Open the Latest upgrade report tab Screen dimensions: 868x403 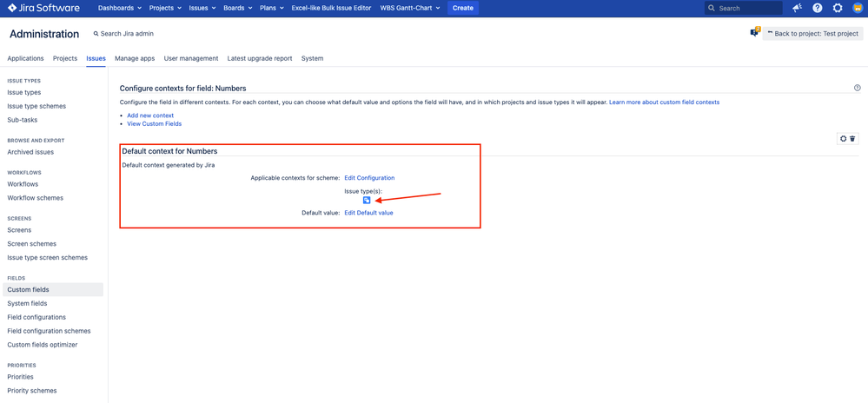260,58
